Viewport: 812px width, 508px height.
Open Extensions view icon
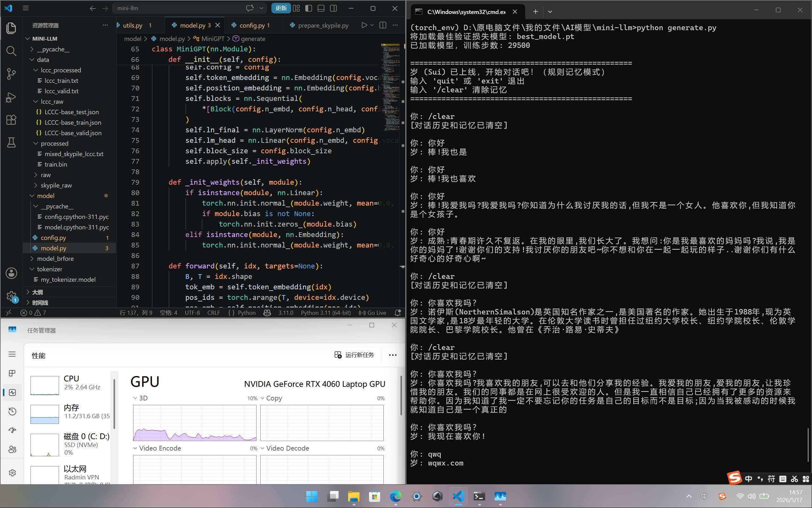point(11,120)
